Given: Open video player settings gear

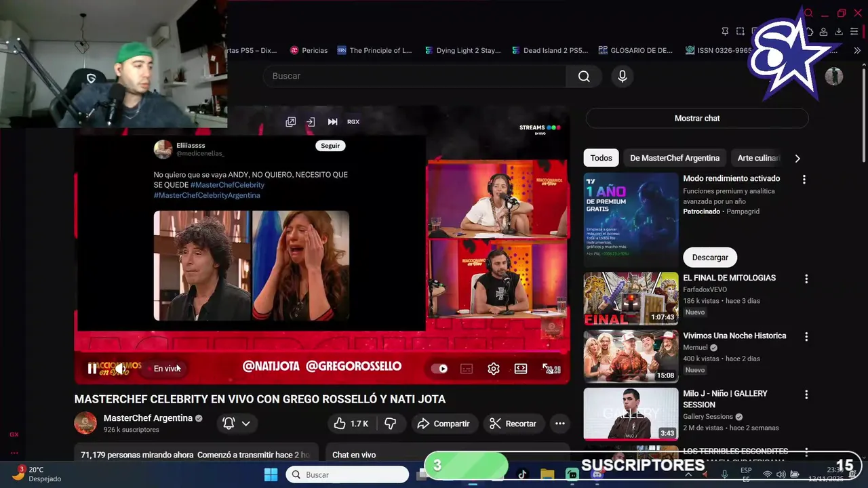Looking at the screenshot, I should (x=494, y=369).
